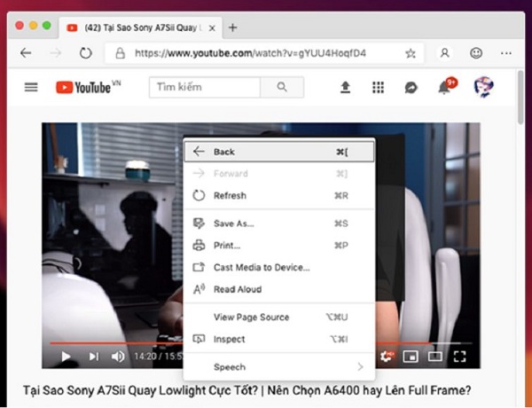
Task: Select Save As in context menu
Action: pos(233,224)
